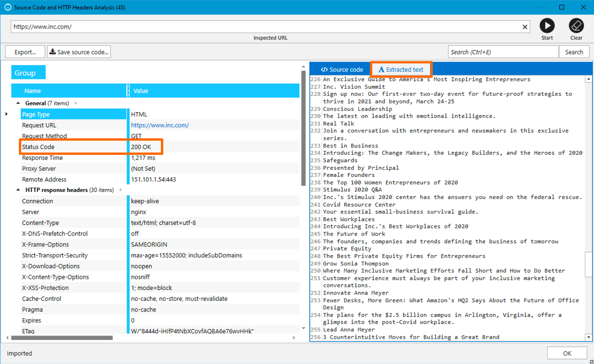Collapse the HTTP response headers group
594x364 pixels.
pos(18,190)
